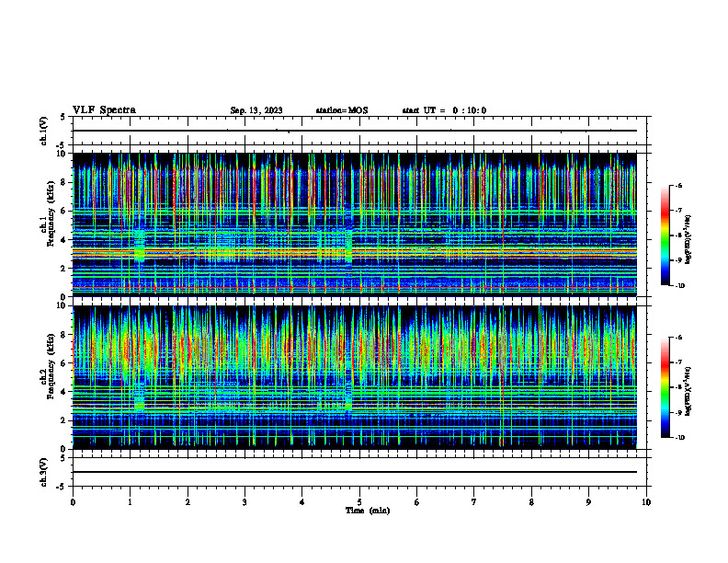Click the "Time (min)" axis label
Screen dimensions: 728x563
tap(368, 511)
